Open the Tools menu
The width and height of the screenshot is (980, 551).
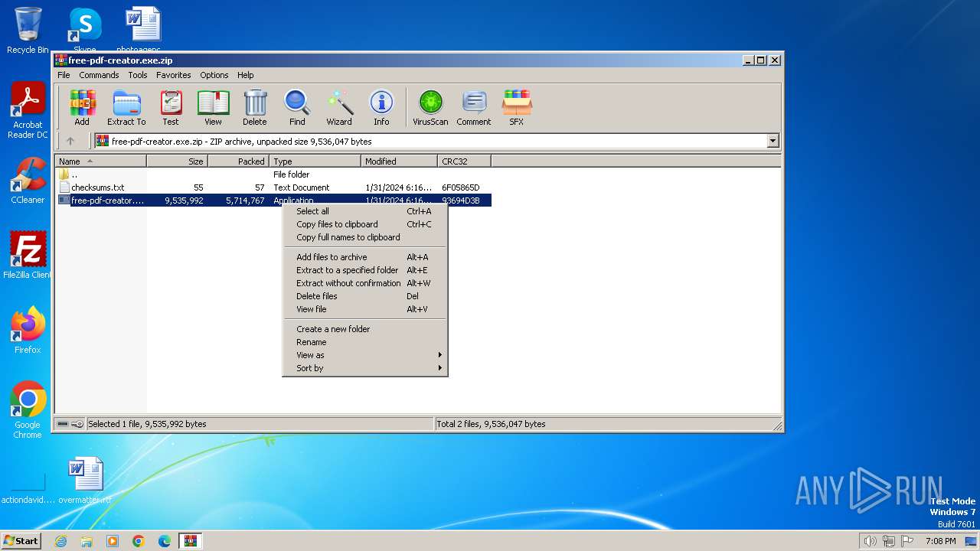[x=138, y=75]
